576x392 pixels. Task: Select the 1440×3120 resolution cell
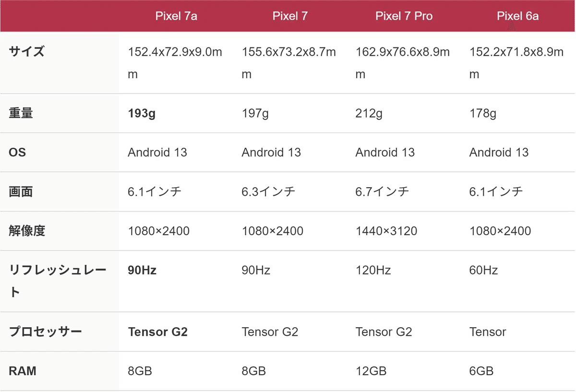(x=386, y=231)
